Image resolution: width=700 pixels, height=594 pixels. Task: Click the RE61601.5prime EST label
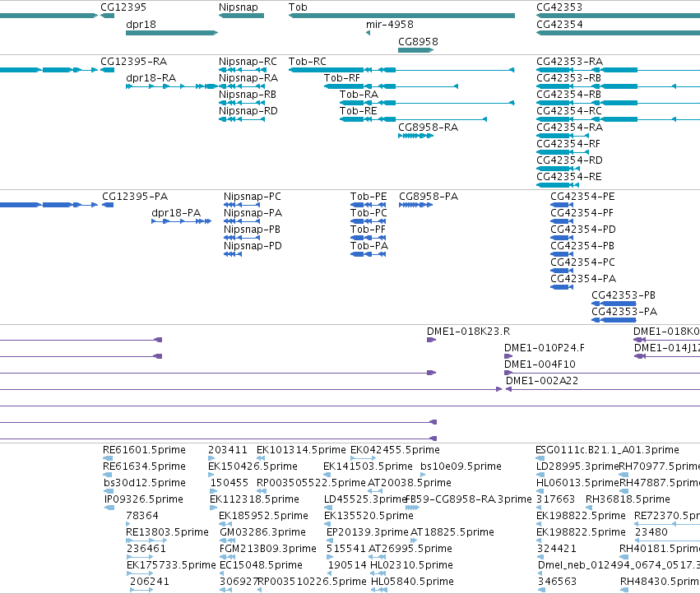pyautogui.click(x=144, y=450)
